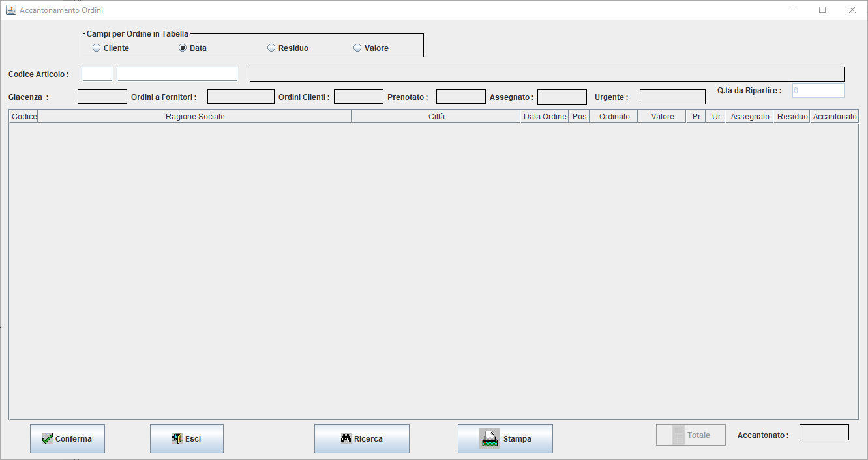Click the second Codice Articolo text field
The width and height of the screenshot is (868, 460).
pos(177,74)
